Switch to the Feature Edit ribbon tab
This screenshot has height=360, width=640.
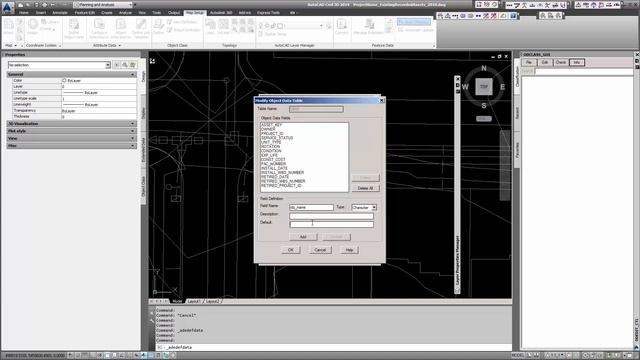(84, 13)
